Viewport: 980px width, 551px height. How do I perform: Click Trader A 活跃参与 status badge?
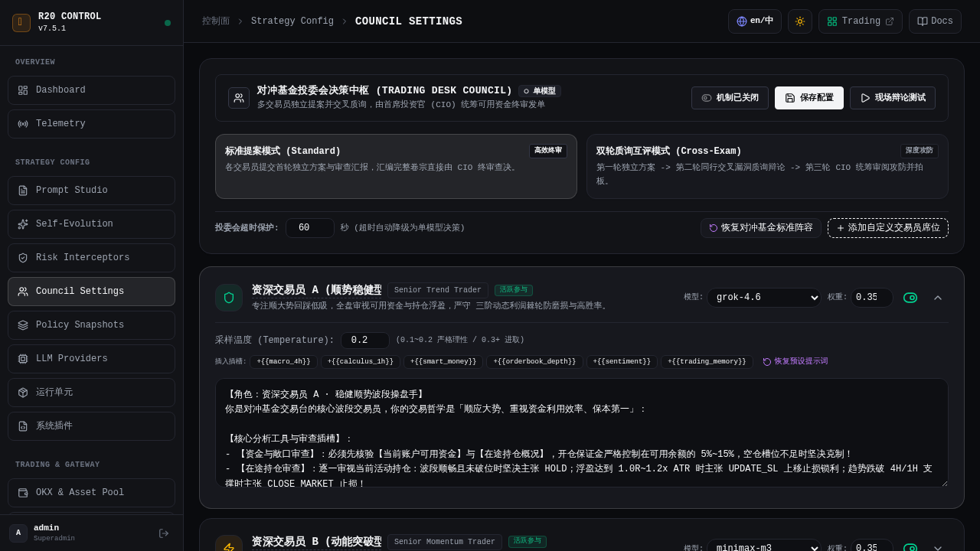click(514, 290)
